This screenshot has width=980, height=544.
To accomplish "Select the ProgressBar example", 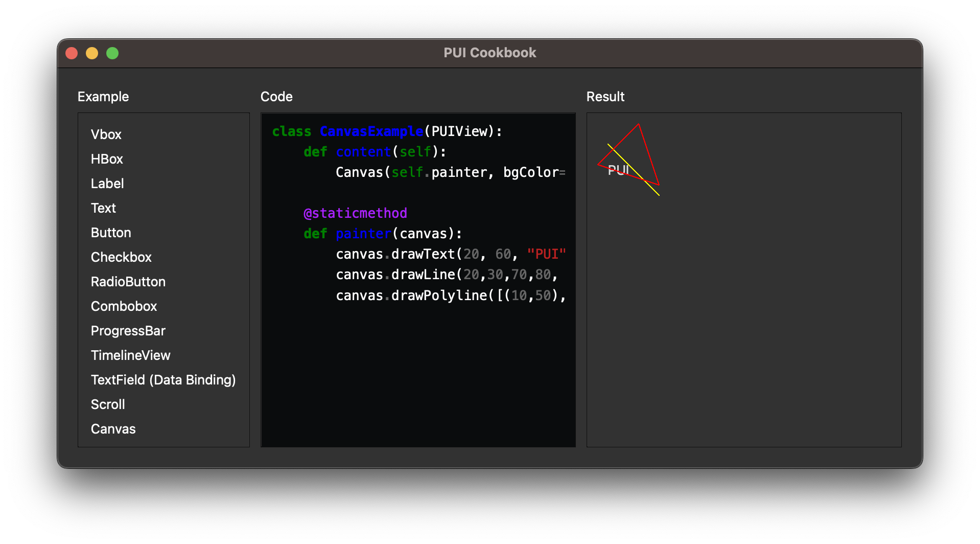I will [128, 331].
